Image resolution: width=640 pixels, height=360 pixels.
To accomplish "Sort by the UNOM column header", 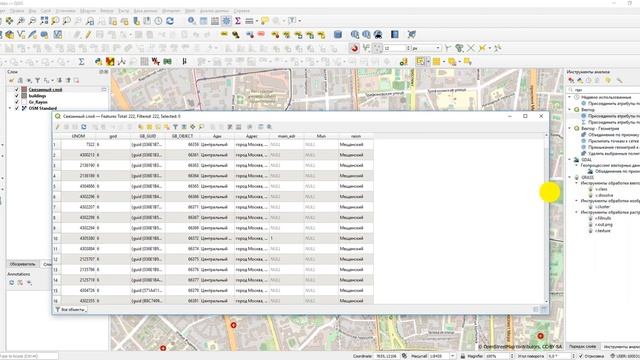I will pos(78,136).
